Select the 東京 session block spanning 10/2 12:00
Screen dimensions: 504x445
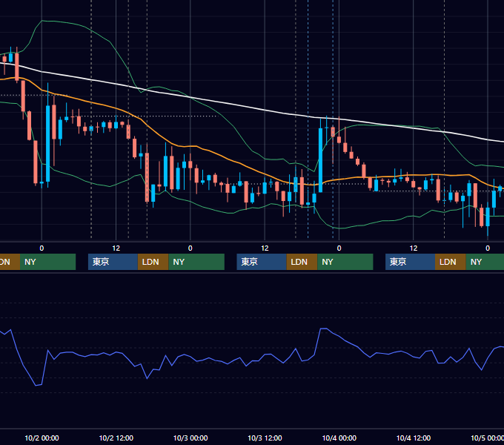113,262
